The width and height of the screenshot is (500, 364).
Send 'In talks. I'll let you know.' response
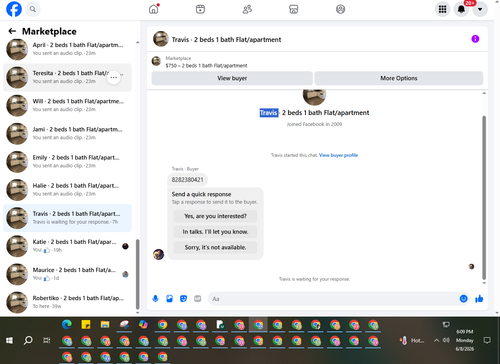[x=215, y=232]
